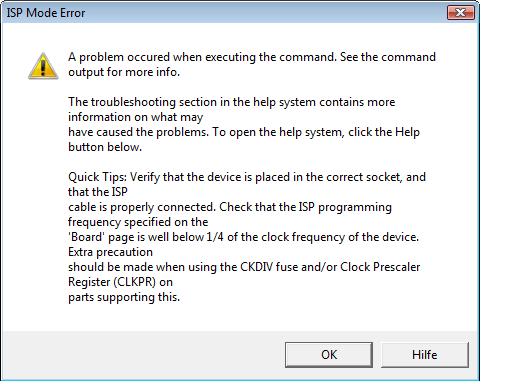Open help via the Hilfe button
The height and width of the screenshot is (384, 512).
point(425,355)
